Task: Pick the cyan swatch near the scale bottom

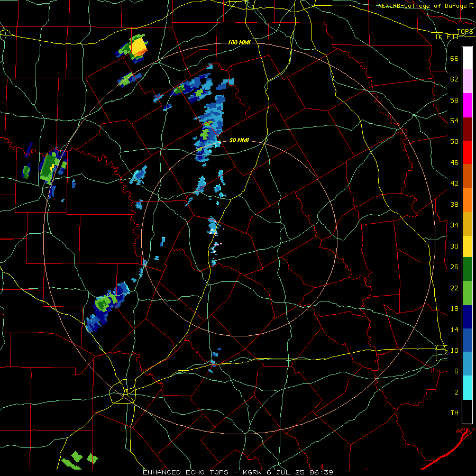Action: [x=467, y=388]
